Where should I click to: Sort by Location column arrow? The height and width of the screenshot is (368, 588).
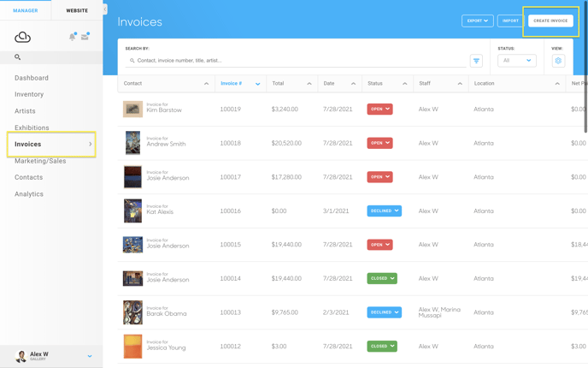[x=557, y=84]
